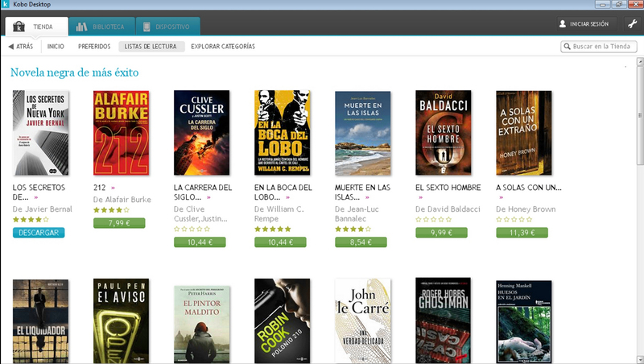Image resolution: width=644 pixels, height=364 pixels.
Task: Select Listas de Lectura
Action: 151,47
